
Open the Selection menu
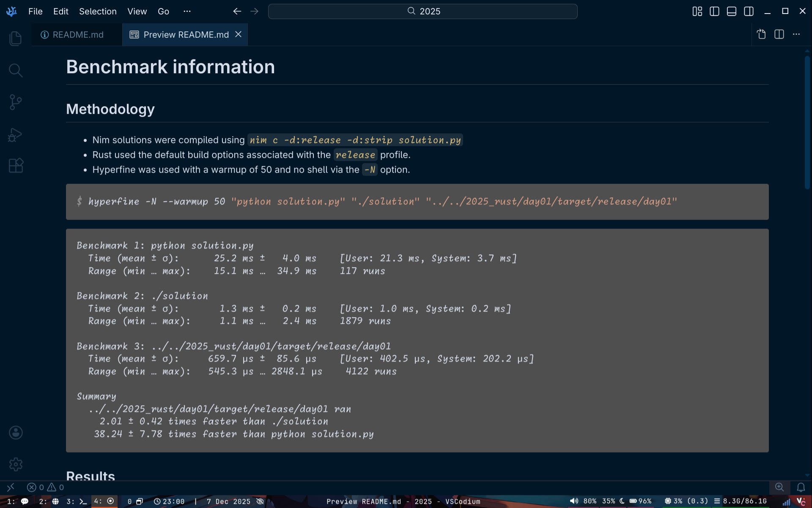pyautogui.click(x=98, y=11)
